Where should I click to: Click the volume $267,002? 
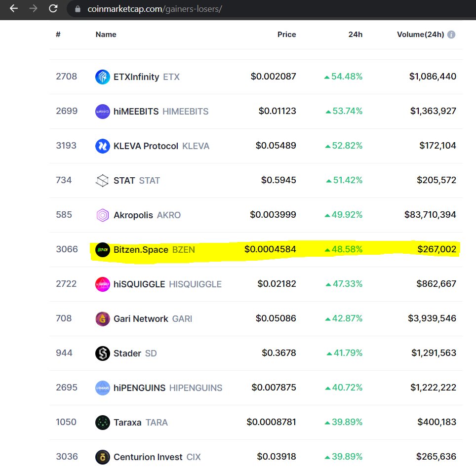point(437,249)
